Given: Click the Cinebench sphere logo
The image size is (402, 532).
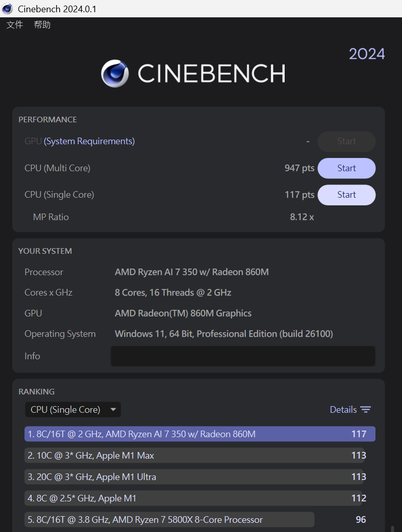Looking at the screenshot, I should point(115,74).
